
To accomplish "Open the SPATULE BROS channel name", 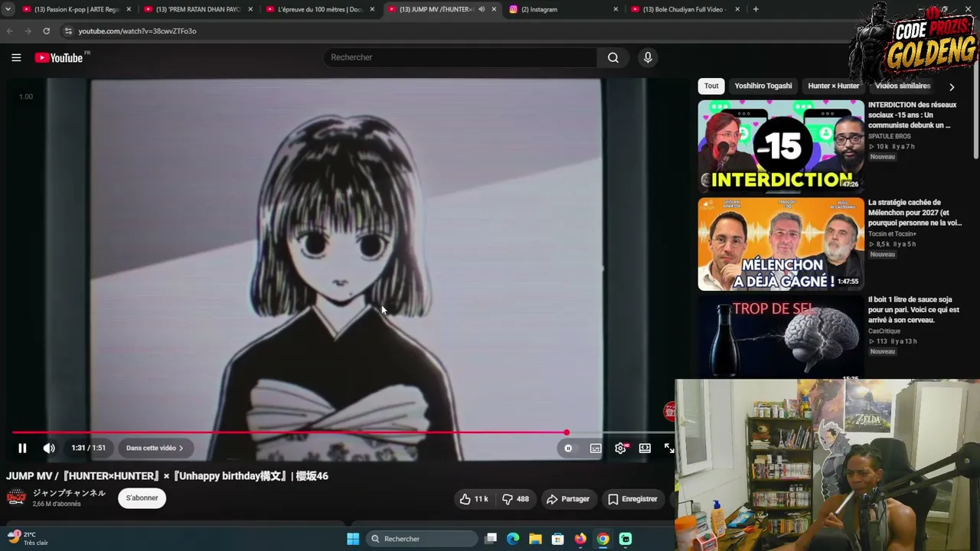I will [890, 136].
